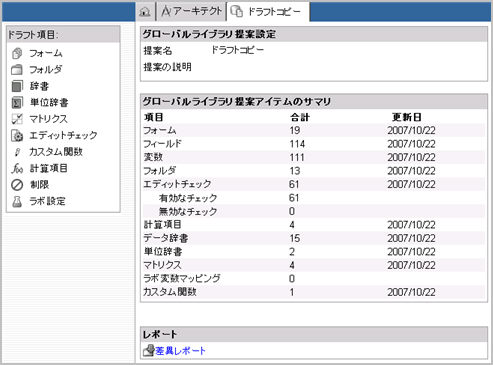
Task: Click the 単位辞書 summary row
Action: pyautogui.click(x=313, y=252)
